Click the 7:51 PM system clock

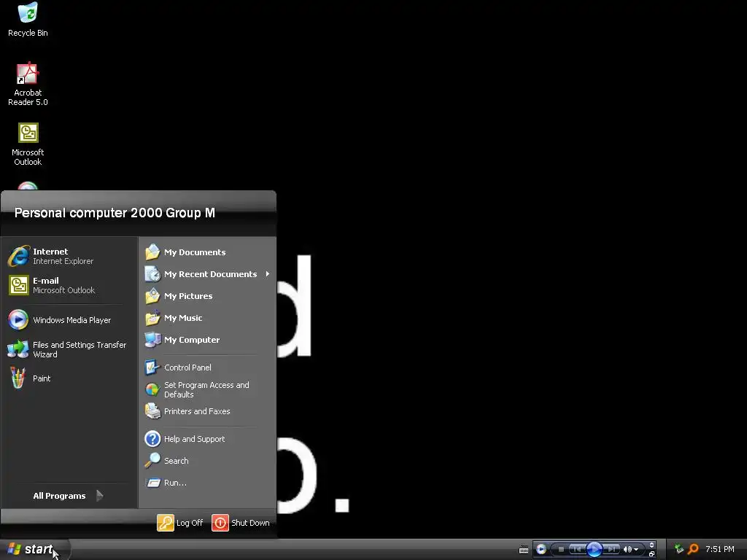coord(720,549)
